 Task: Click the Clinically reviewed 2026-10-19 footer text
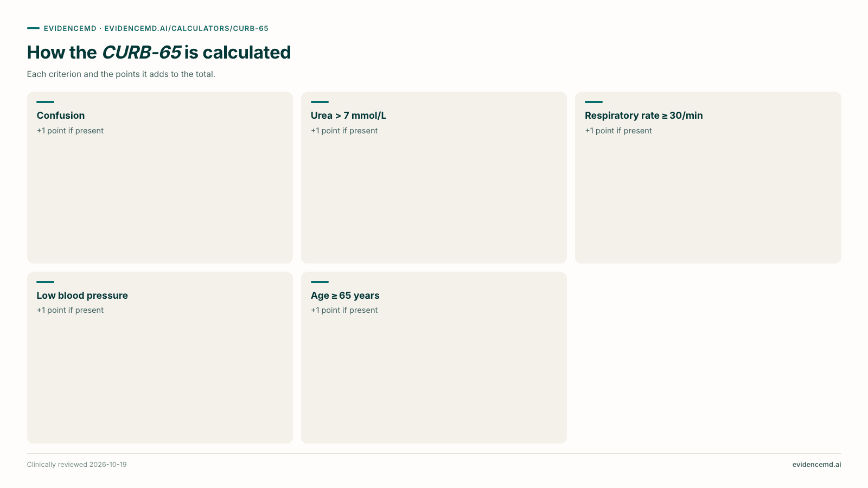tap(77, 465)
